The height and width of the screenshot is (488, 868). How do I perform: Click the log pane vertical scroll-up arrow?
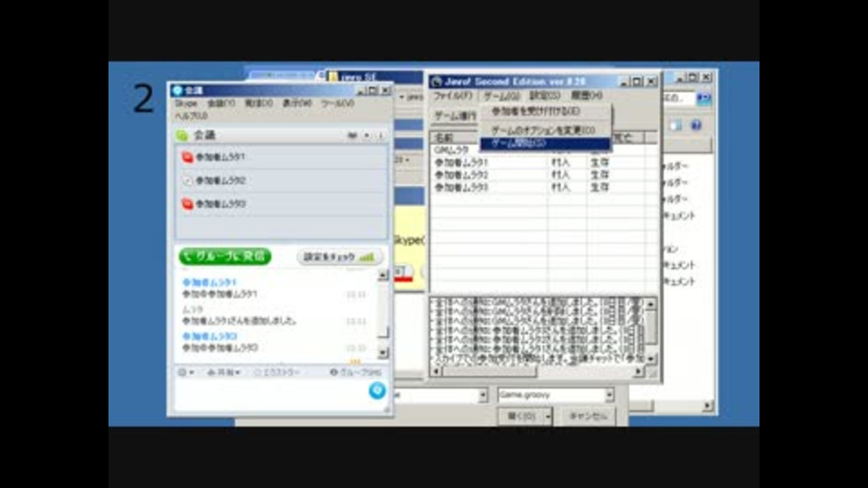coord(651,304)
